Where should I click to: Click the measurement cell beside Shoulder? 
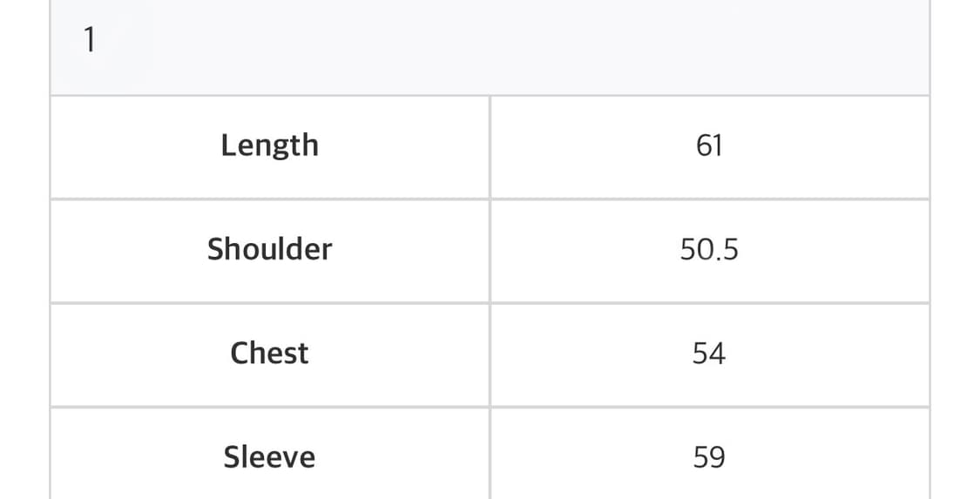(x=709, y=250)
